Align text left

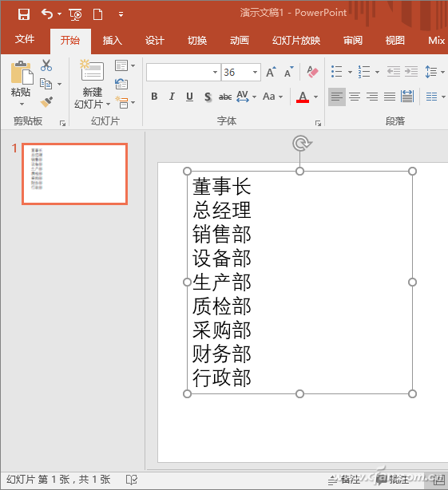pyautogui.click(x=337, y=97)
